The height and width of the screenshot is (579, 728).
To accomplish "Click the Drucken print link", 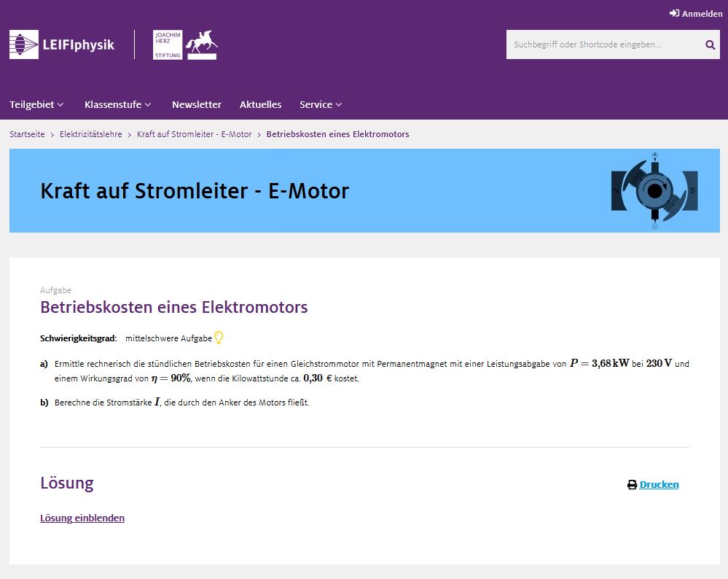I will [x=659, y=484].
